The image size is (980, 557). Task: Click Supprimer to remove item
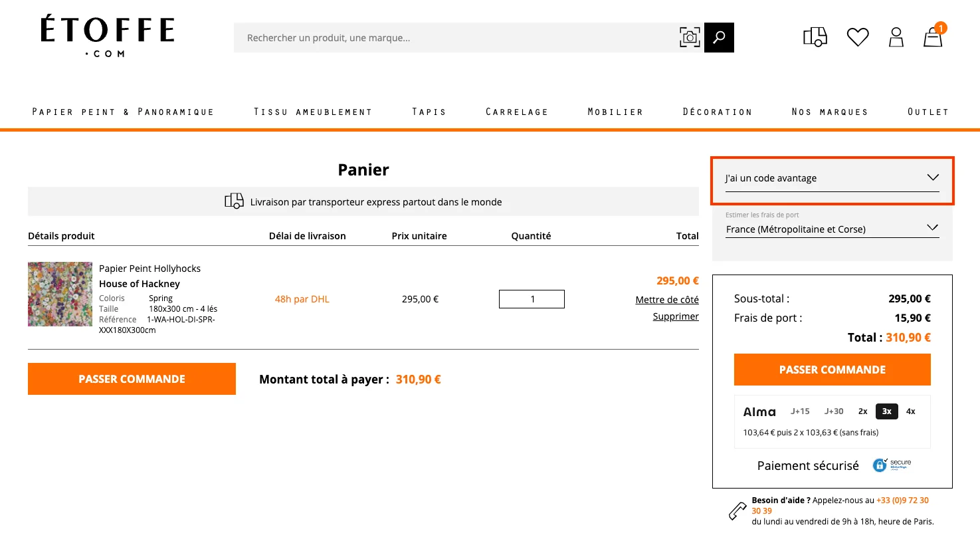(x=676, y=316)
